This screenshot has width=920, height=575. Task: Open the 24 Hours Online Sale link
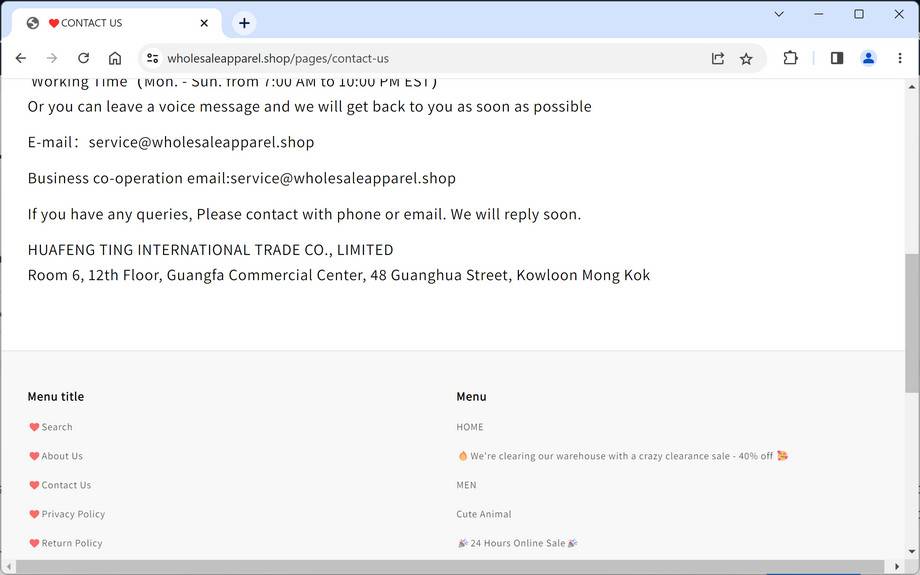click(x=518, y=543)
